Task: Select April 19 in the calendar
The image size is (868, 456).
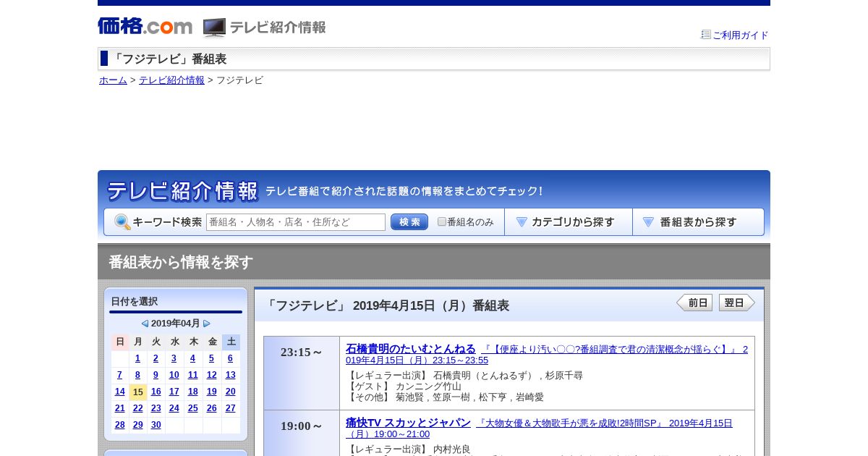Action: pos(211,392)
